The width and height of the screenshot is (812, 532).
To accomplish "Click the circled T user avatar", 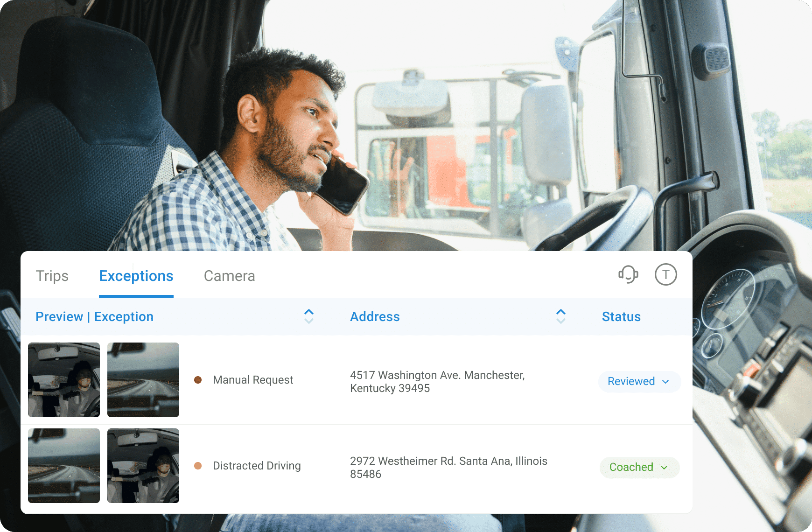I will [665, 274].
